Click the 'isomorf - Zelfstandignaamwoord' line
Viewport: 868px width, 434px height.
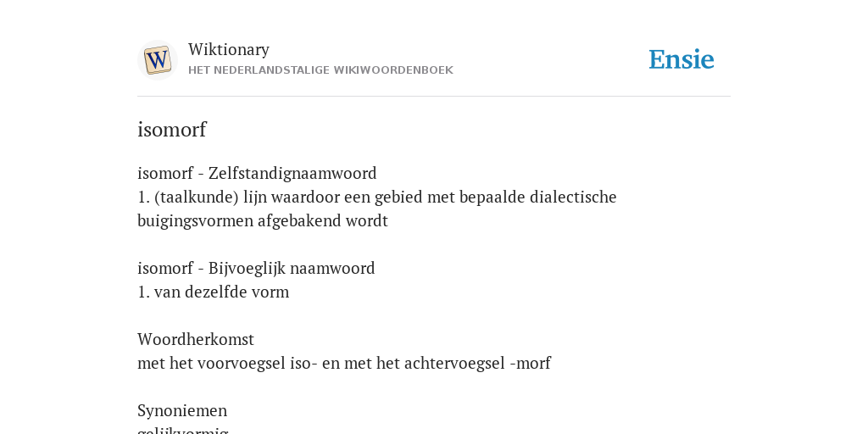pyautogui.click(x=257, y=173)
